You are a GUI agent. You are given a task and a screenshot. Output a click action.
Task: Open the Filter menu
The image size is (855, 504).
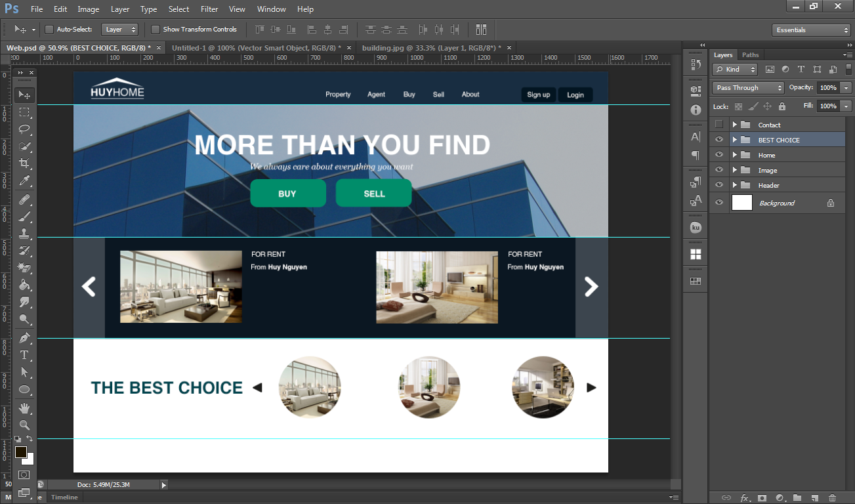pyautogui.click(x=209, y=9)
